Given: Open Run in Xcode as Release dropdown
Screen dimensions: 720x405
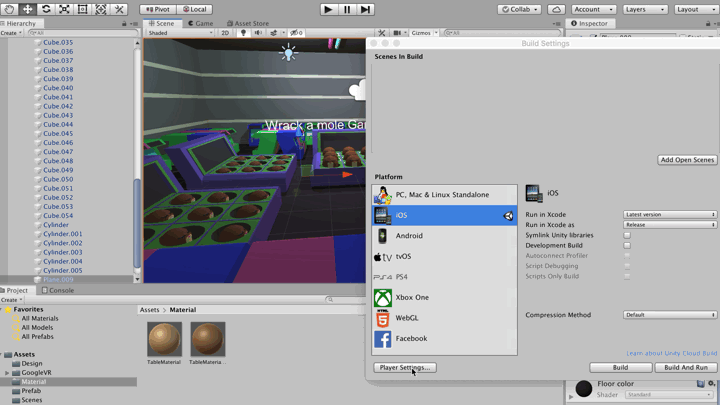Looking at the screenshot, I should pos(670,225).
